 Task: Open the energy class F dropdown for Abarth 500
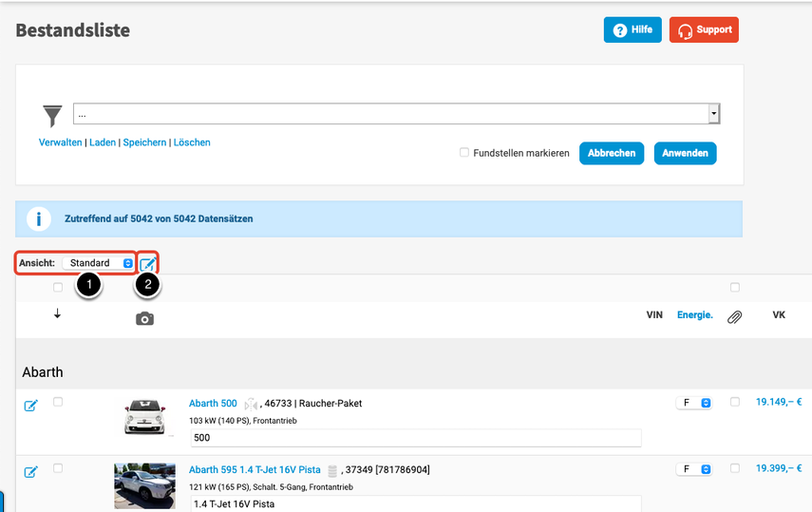coord(693,403)
